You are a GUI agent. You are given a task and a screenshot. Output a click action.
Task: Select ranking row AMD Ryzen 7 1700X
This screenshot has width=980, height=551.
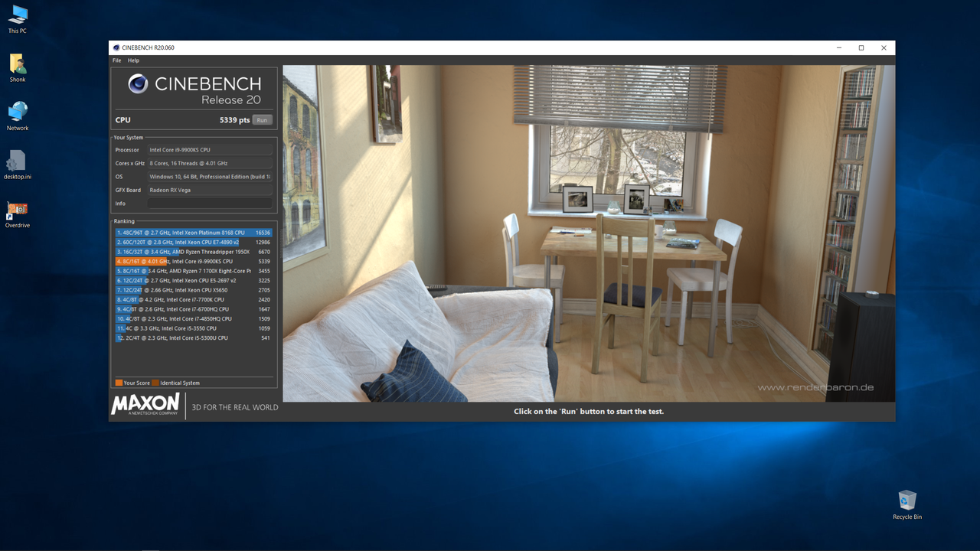pos(194,271)
